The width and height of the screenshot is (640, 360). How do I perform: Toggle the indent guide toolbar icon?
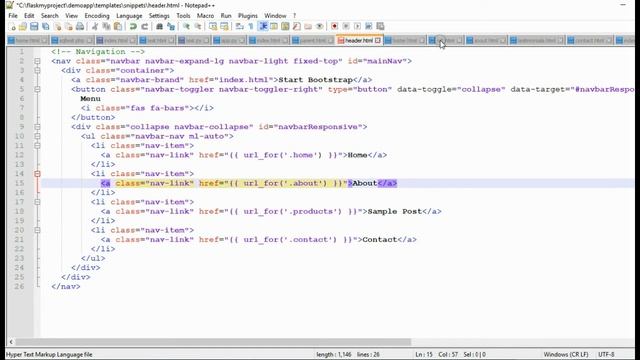pos(263,27)
